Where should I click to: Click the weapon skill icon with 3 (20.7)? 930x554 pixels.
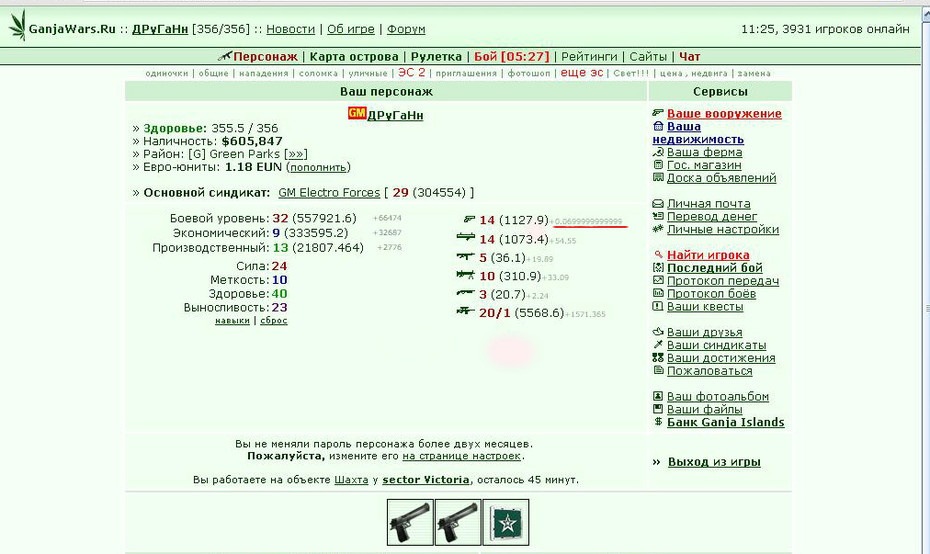pos(466,293)
